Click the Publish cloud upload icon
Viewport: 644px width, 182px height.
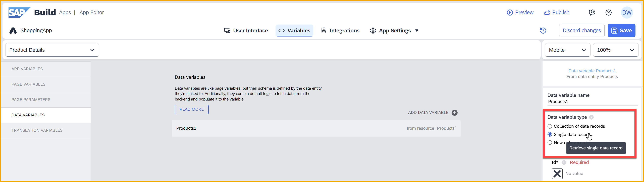point(547,13)
